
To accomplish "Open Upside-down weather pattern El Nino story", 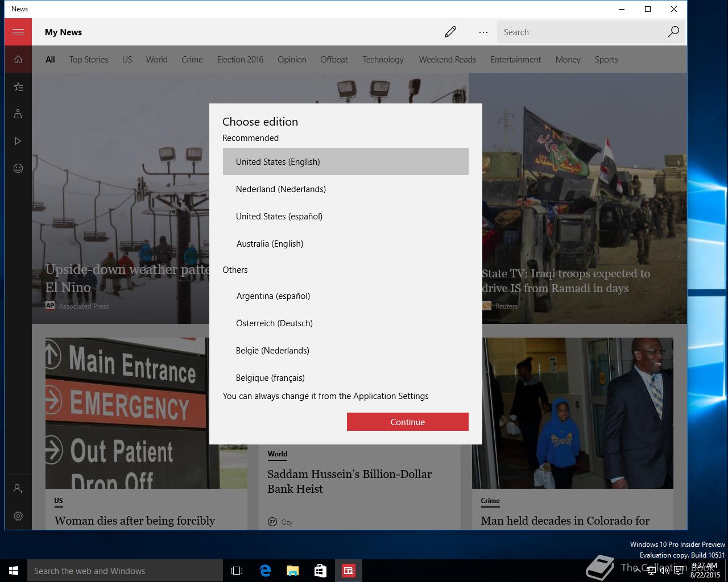I will [127, 278].
